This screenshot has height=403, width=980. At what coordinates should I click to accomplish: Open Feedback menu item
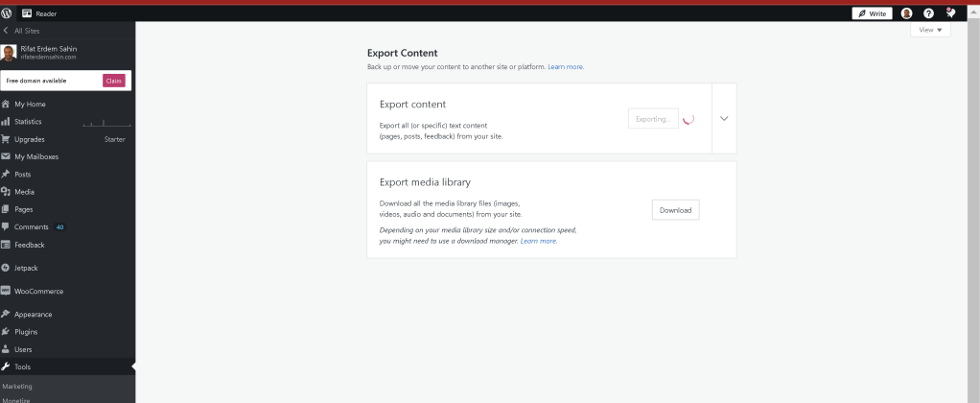[x=67, y=245]
